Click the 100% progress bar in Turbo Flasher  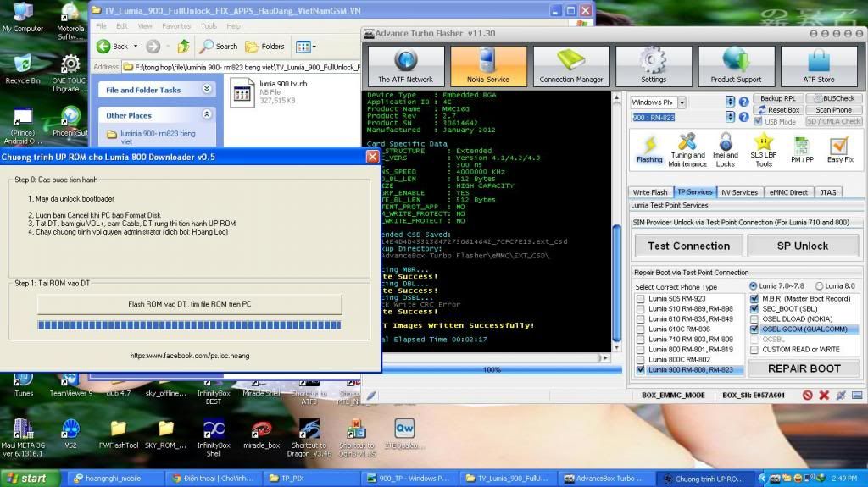click(492, 369)
